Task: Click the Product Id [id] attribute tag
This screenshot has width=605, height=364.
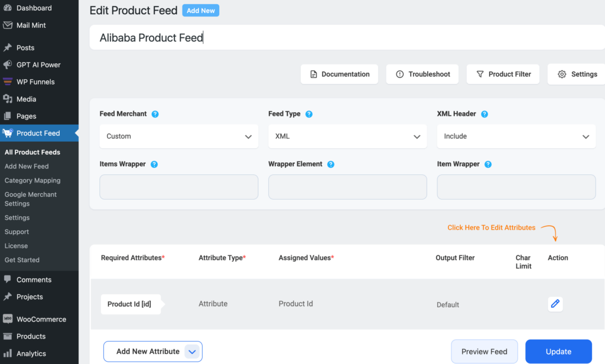Action: [131, 304]
